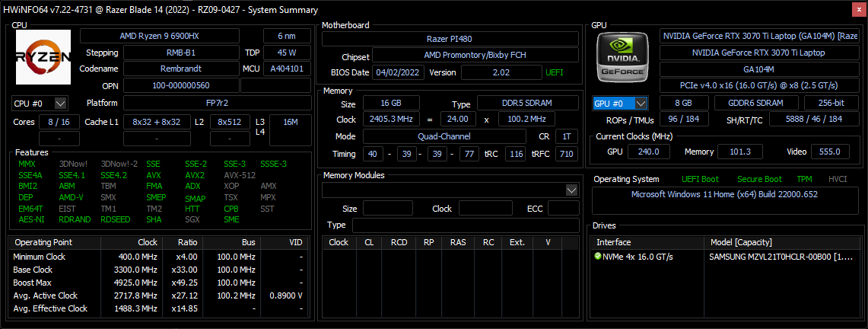Click the PCIe v4.0 x16 link field
868x329 pixels.
tap(758, 86)
